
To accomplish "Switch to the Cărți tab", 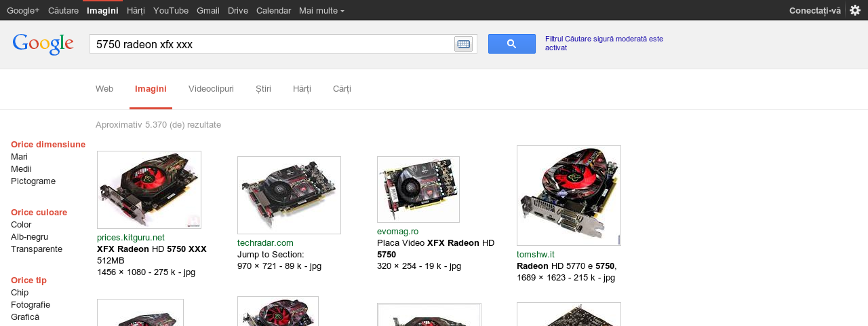I will coord(342,89).
